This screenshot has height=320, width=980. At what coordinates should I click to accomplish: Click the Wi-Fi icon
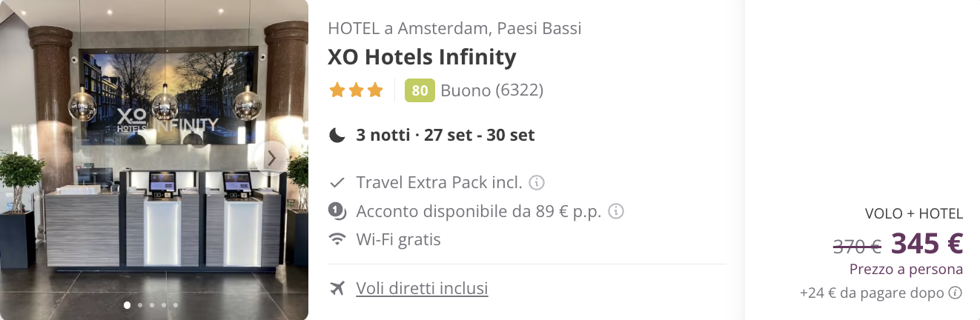(x=338, y=239)
